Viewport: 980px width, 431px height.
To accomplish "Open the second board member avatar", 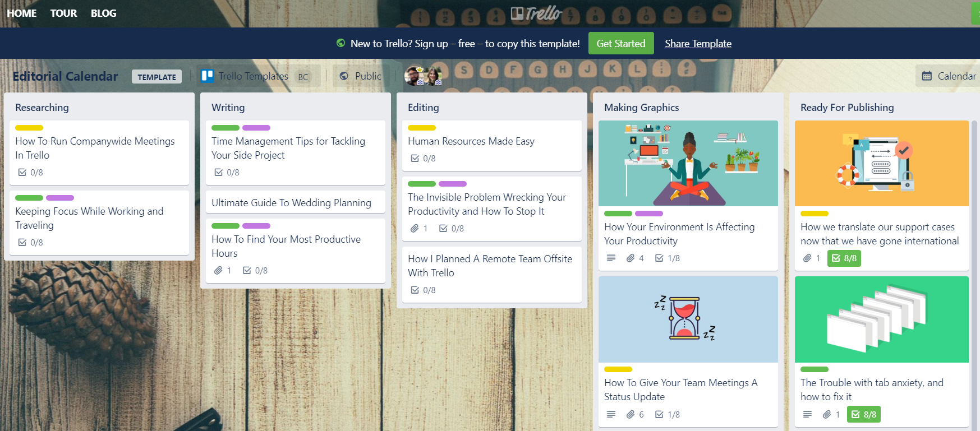I will point(433,76).
